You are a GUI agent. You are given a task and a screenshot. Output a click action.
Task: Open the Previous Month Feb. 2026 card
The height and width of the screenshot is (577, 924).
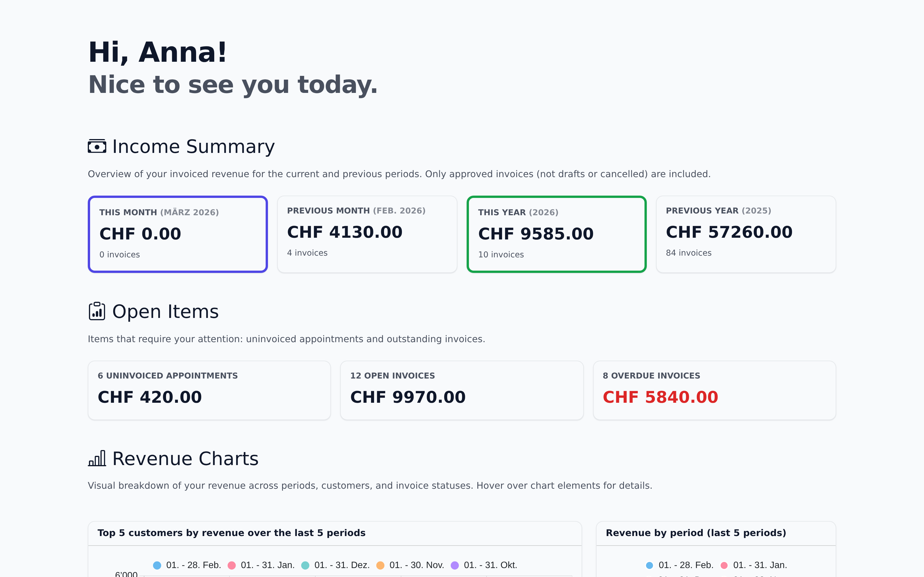click(x=367, y=234)
